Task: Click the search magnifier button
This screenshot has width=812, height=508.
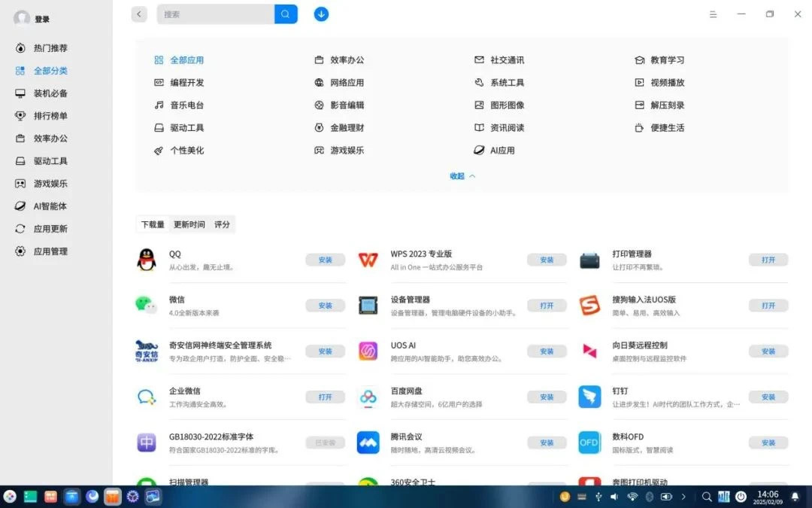Action: [x=286, y=14]
